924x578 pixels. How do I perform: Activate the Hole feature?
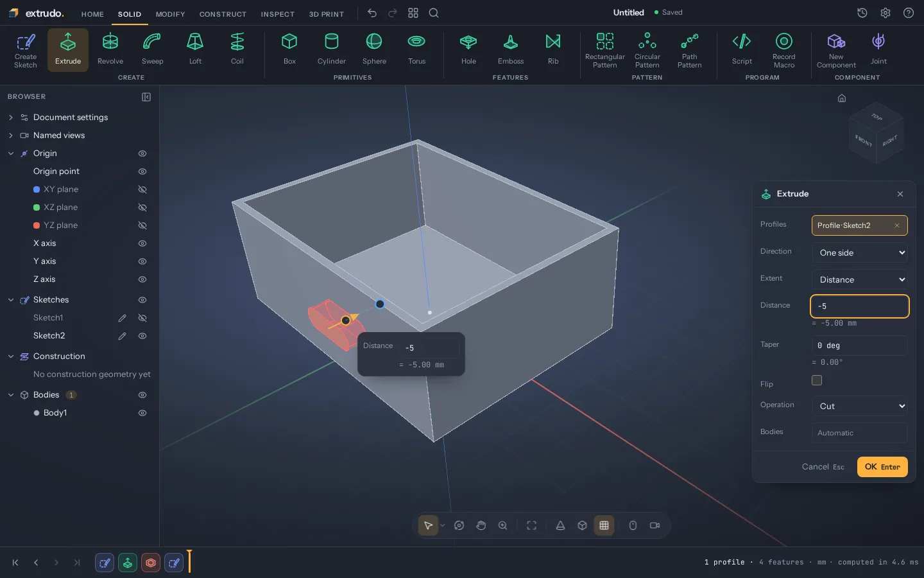click(468, 49)
